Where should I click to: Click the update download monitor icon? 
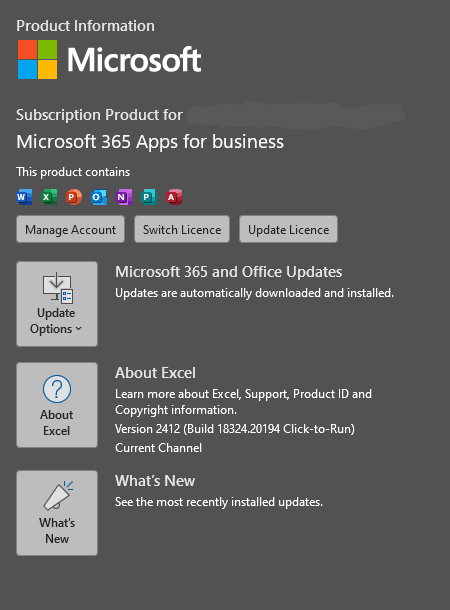pyautogui.click(x=58, y=288)
